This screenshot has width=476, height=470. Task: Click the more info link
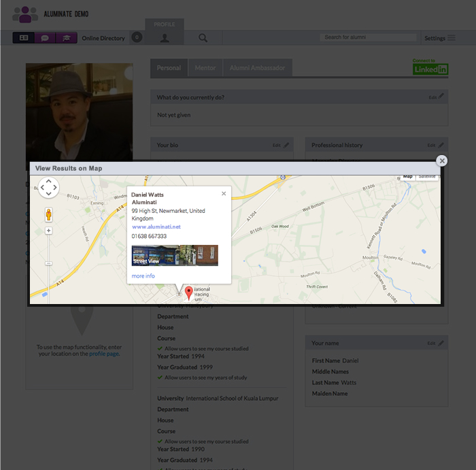[x=143, y=275]
